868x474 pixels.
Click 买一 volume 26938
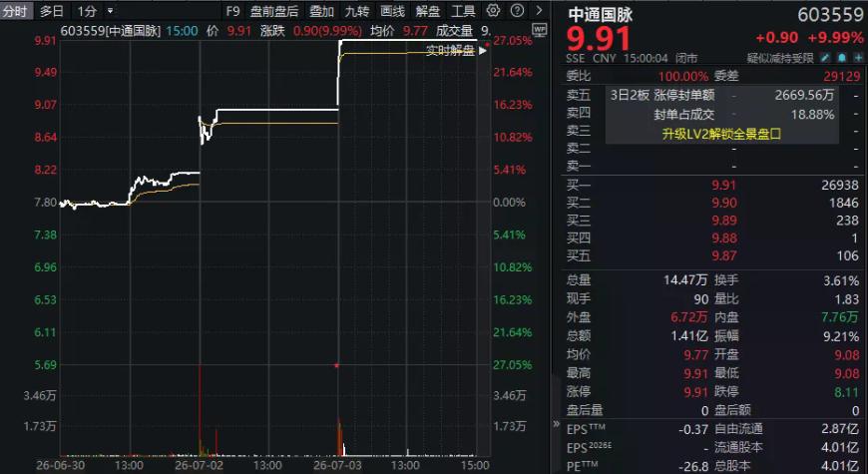pos(840,185)
